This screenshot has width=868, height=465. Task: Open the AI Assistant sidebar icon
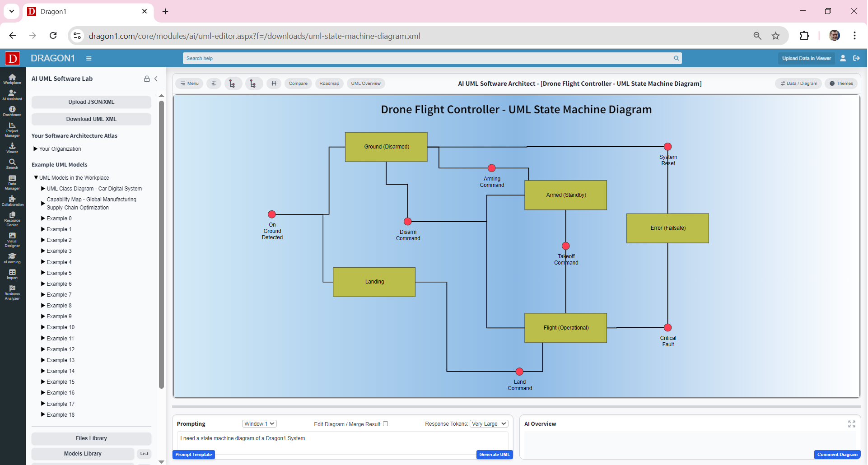point(12,93)
